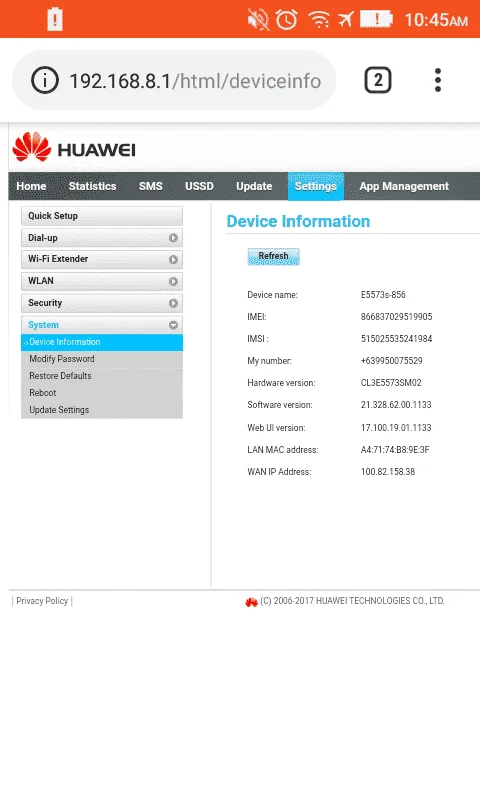This screenshot has width=480, height=800.
Task: Open the Privacy Policy link
Action: (42, 601)
